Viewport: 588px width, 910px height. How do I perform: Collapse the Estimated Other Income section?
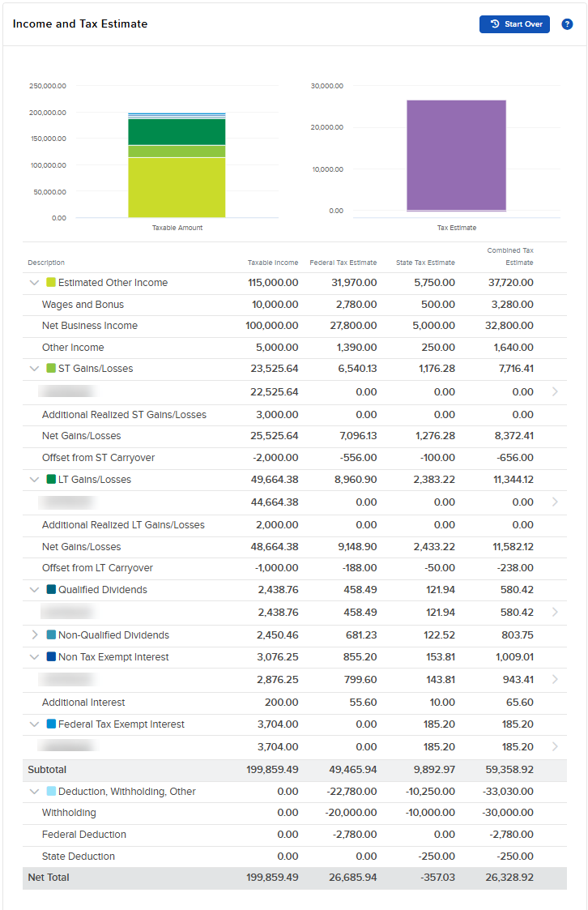pos(32,282)
